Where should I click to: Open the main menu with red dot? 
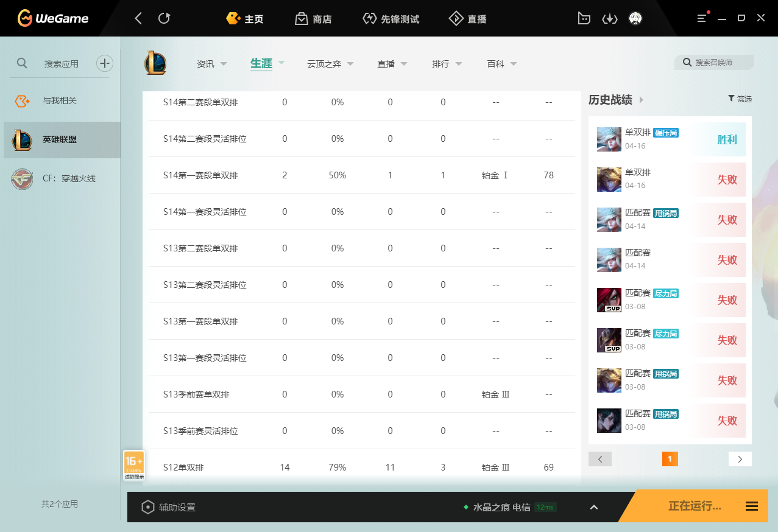click(x=702, y=18)
